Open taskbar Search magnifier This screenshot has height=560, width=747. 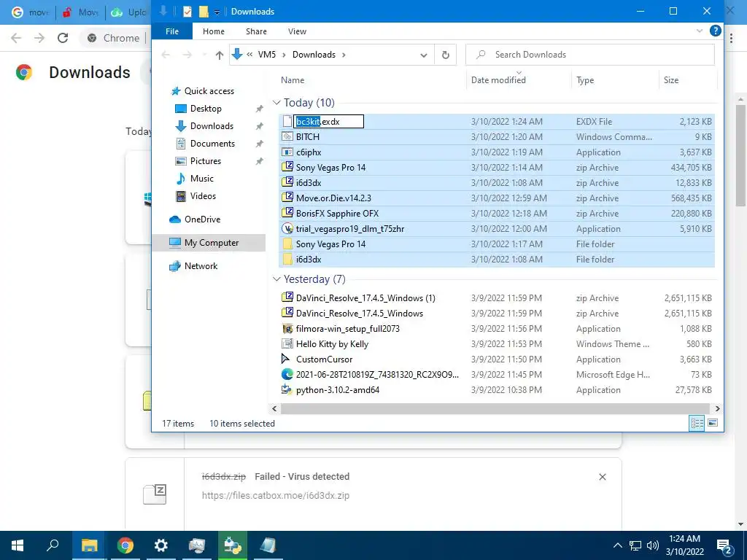coord(53,545)
